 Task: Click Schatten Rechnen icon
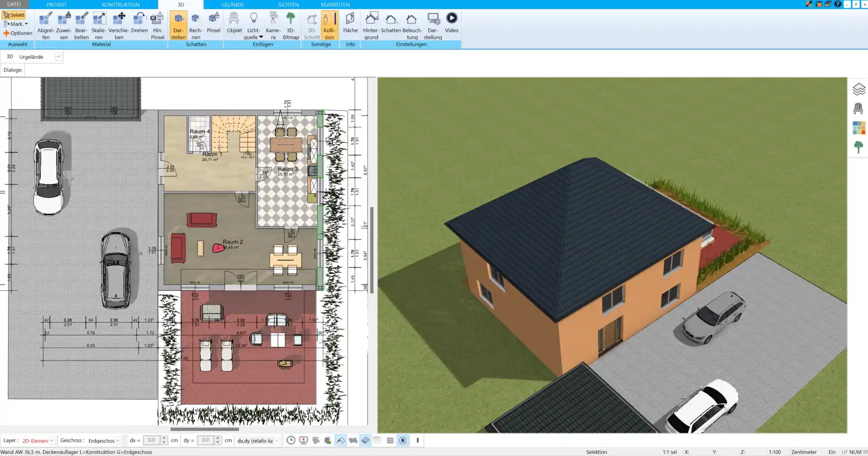pyautogui.click(x=196, y=26)
